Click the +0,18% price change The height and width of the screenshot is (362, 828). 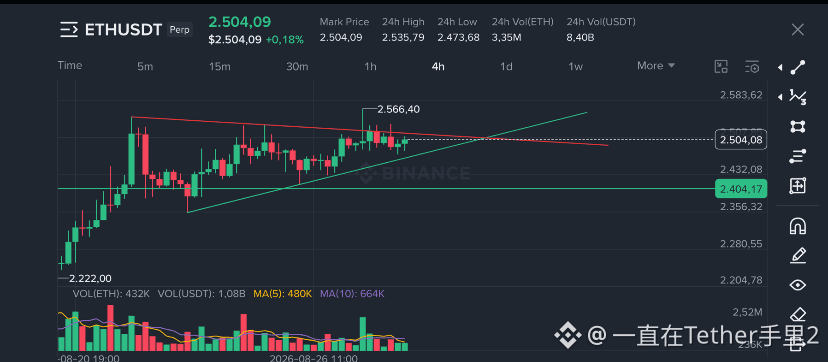click(284, 40)
